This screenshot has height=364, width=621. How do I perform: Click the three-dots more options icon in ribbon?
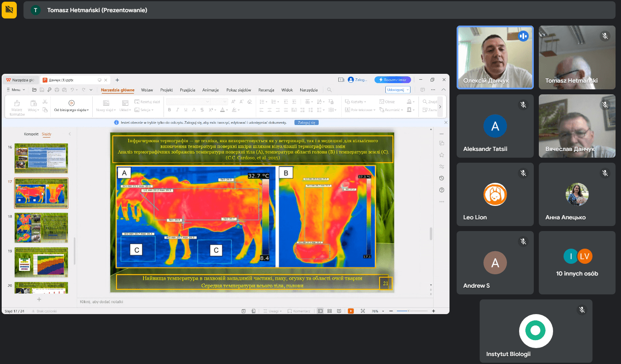pos(433,90)
